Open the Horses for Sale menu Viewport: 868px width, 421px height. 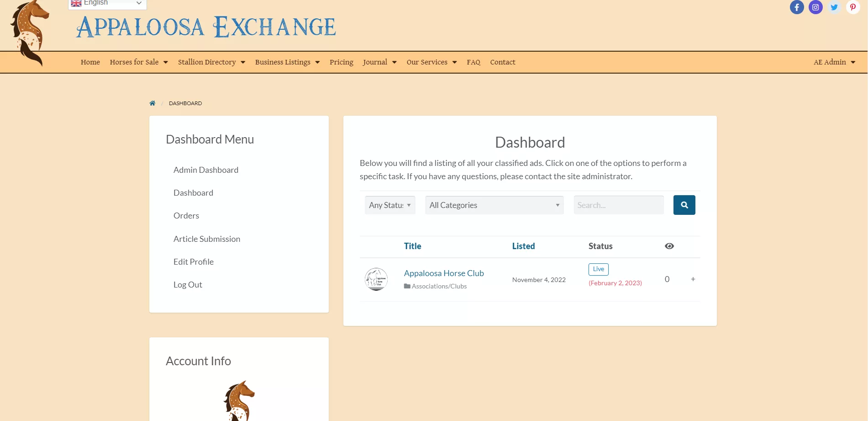(x=139, y=62)
